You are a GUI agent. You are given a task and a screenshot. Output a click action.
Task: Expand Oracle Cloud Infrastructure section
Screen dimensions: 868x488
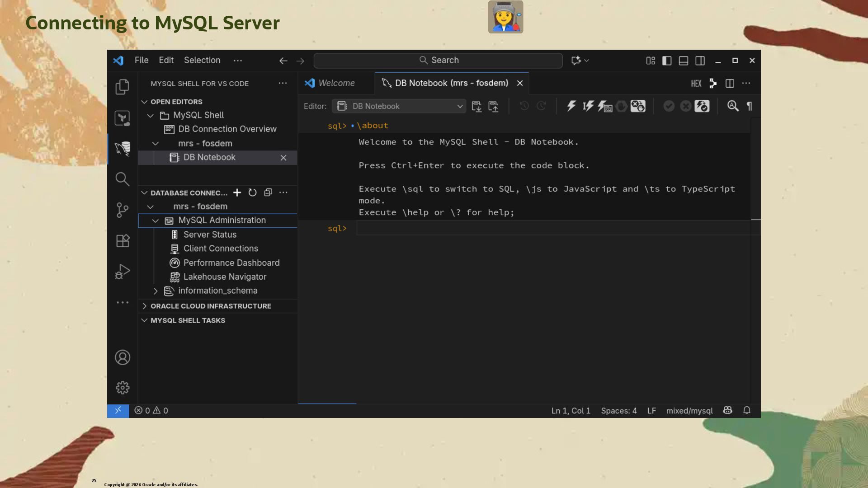[x=211, y=306]
